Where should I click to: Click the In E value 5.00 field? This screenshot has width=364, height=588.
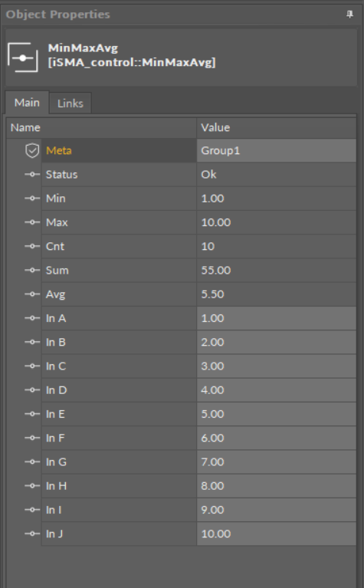[277, 414]
